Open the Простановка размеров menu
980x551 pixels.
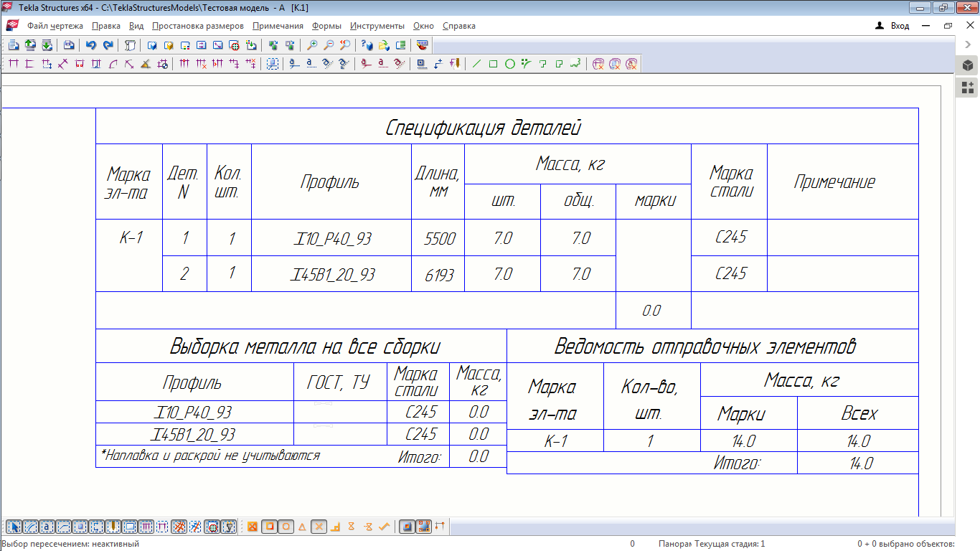click(198, 26)
